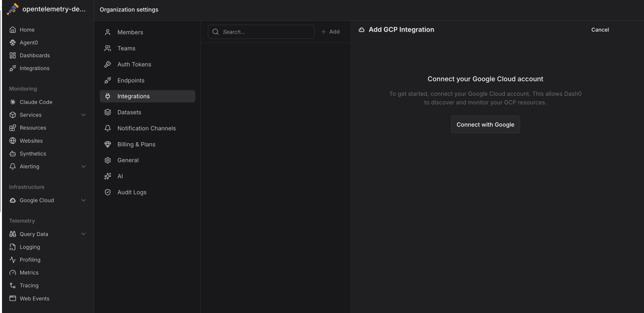Viewport: 644px width, 313px height.
Task: Select Integrations in organization settings
Action: [x=148, y=96]
